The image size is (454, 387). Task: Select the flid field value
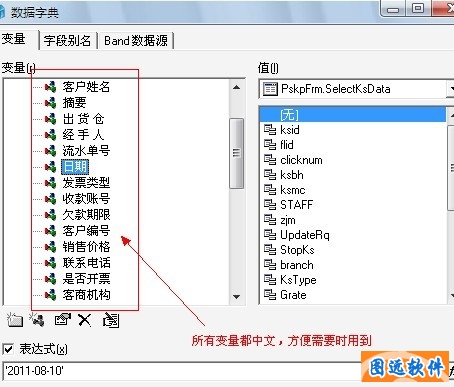(287, 145)
